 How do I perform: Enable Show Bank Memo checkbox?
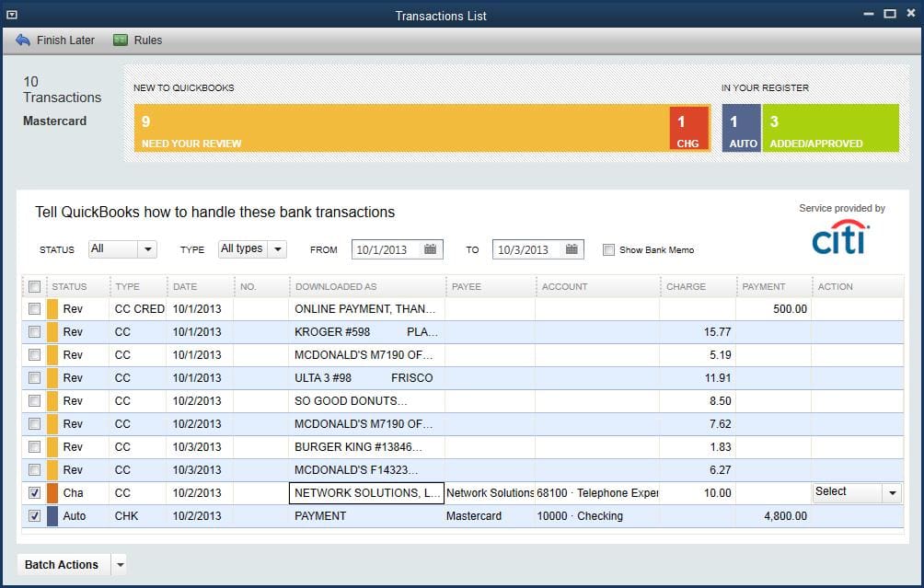click(608, 249)
